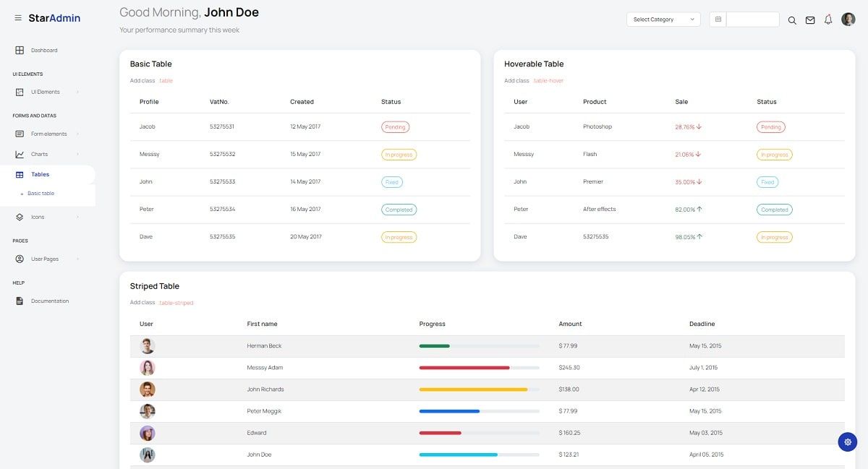
Task: Open the Select Category dropdown
Action: [663, 20]
